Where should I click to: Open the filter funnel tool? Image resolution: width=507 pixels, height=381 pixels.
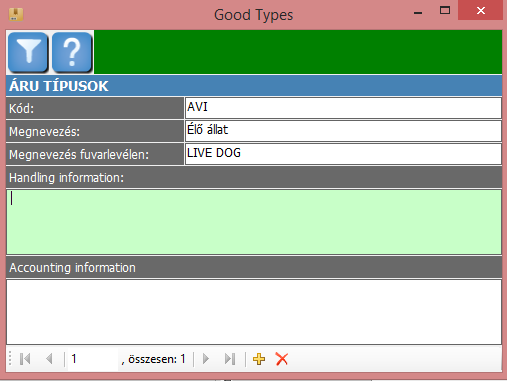coord(28,52)
